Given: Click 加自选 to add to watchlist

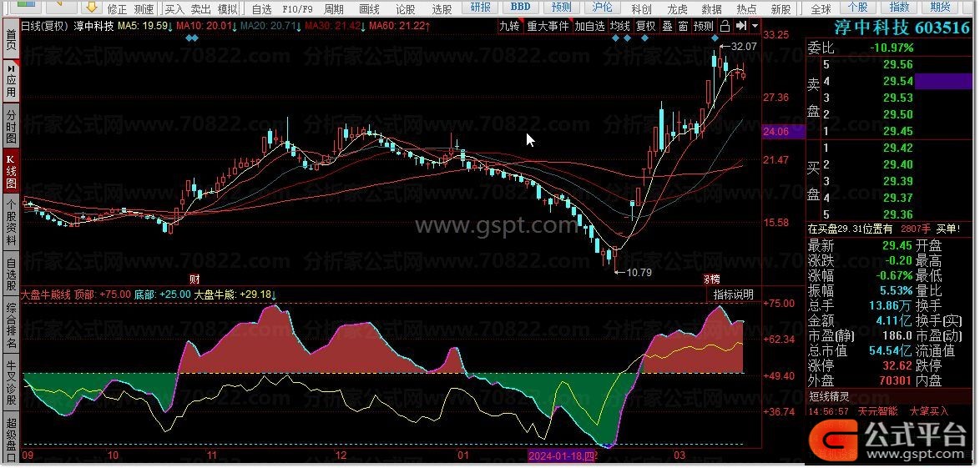Looking at the screenshot, I should (590, 26).
